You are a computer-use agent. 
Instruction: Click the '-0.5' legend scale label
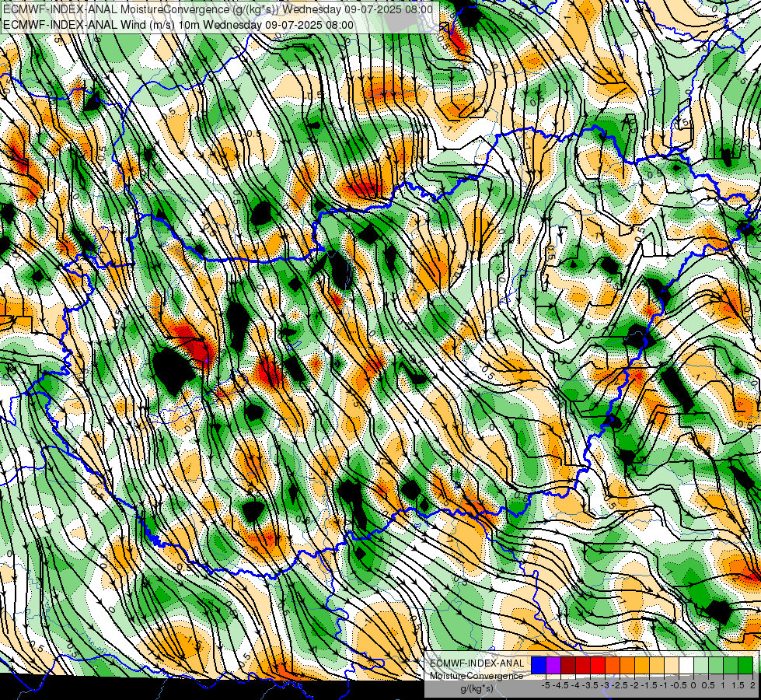(678, 685)
